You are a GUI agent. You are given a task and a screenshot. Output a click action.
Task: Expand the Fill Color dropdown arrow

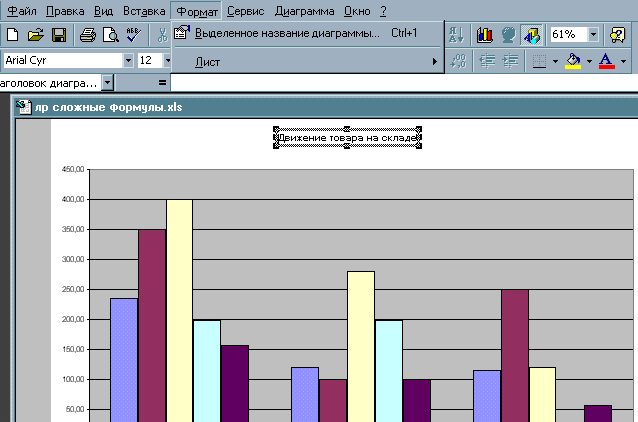pos(589,61)
